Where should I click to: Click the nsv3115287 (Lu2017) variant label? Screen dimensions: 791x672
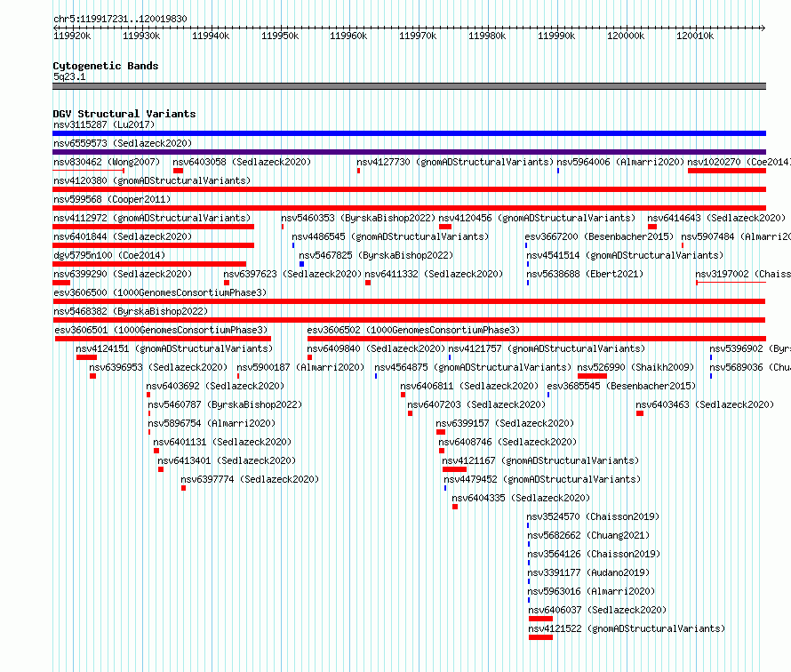104,124
